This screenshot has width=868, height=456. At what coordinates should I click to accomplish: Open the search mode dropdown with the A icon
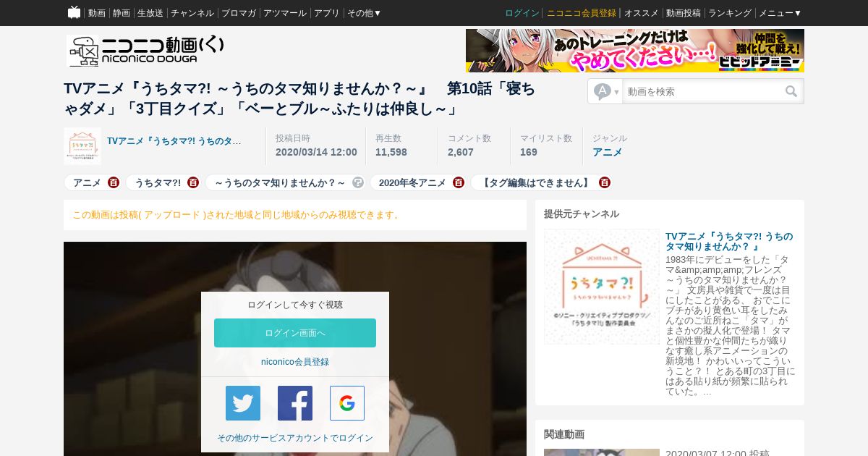click(x=605, y=91)
